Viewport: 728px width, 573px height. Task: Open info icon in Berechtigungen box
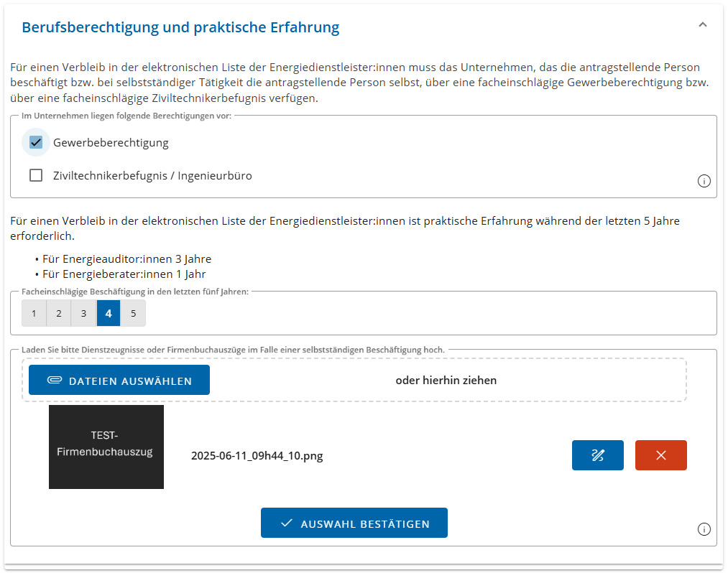[x=704, y=181]
